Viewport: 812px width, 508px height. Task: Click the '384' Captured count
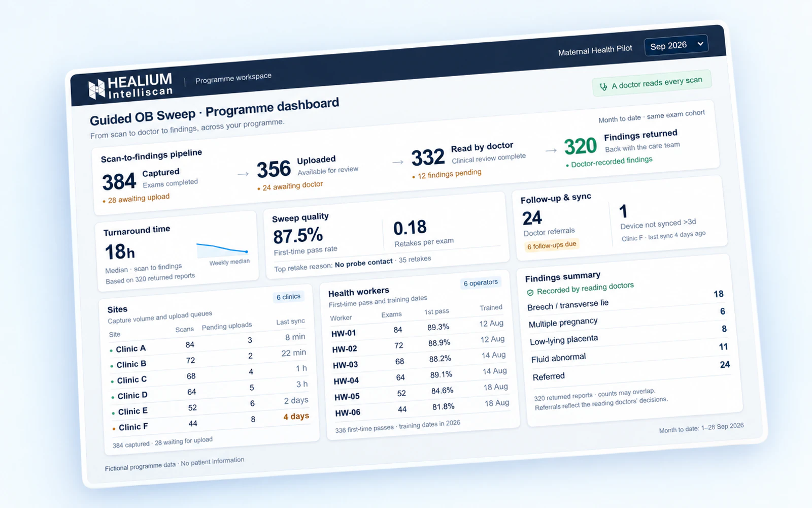pos(119,182)
